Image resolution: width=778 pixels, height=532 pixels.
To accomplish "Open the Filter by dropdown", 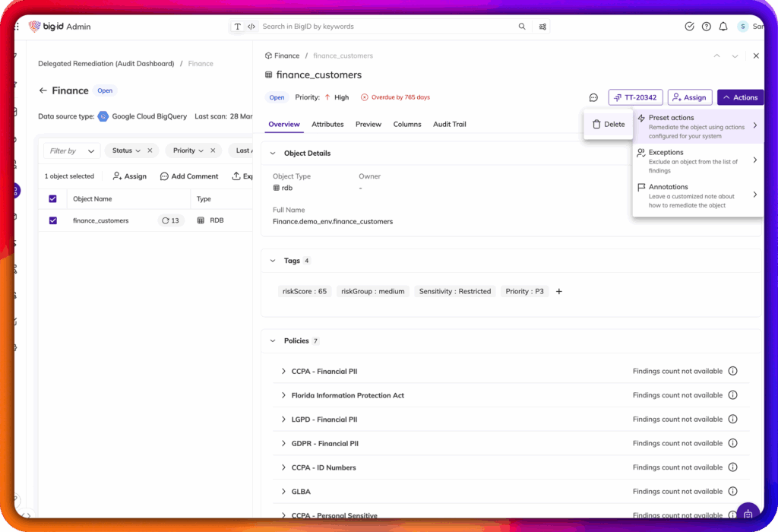I will (71, 150).
